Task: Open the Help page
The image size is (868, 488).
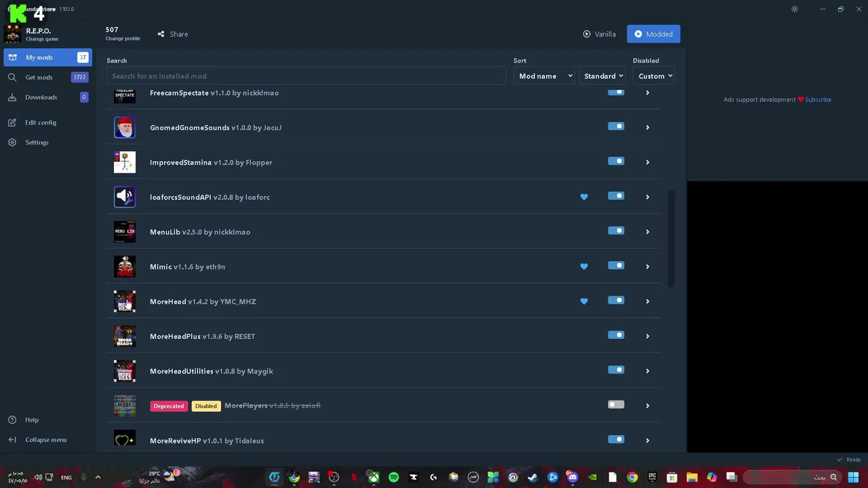Action: click(x=32, y=420)
